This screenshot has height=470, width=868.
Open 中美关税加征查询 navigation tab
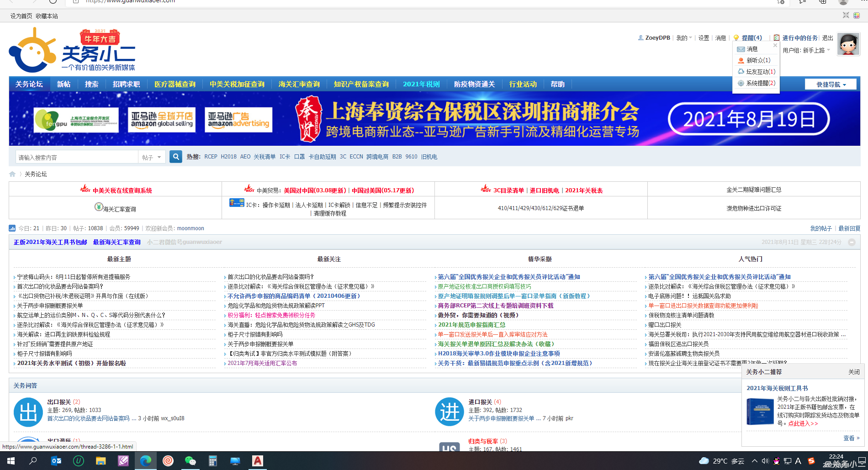coord(237,84)
